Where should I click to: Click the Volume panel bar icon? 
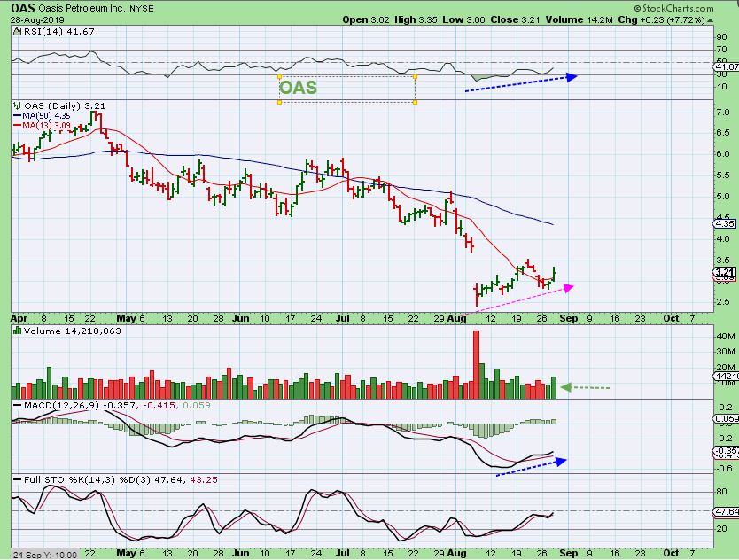pyautogui.click(x=18, y=331)
